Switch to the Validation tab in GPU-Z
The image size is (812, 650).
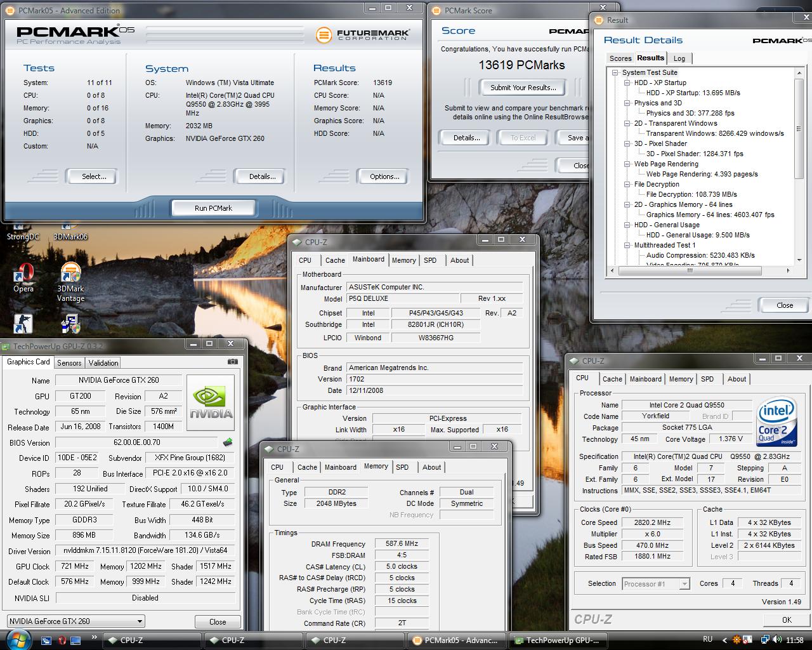coord(103,363)
